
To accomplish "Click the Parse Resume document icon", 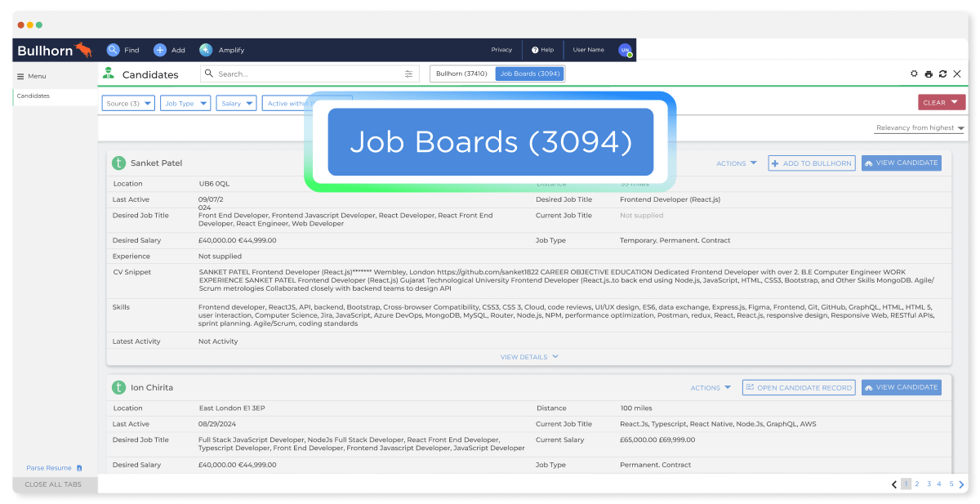I will [x=79, y=468].
